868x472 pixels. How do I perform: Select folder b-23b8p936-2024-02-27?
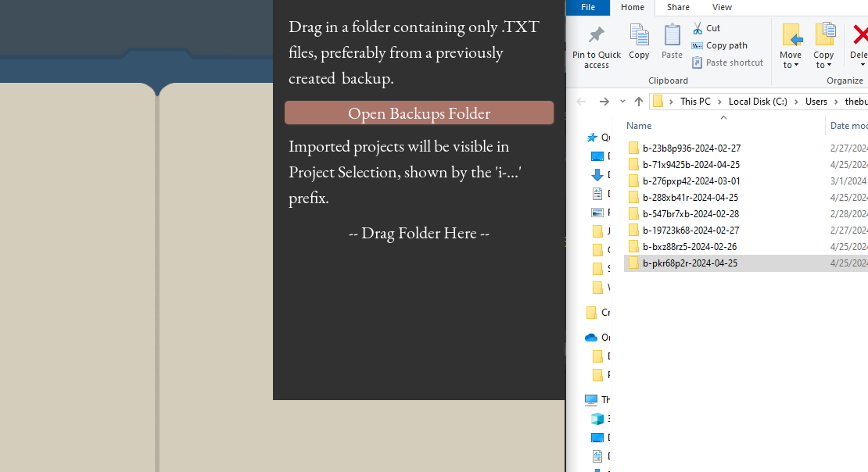(691, 148)
